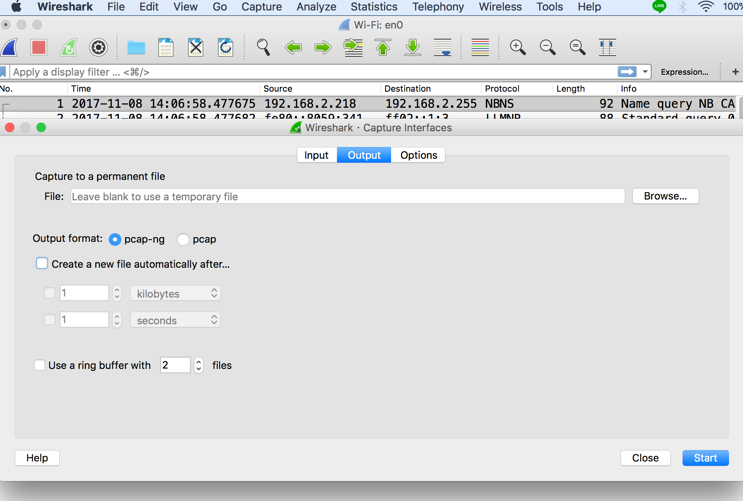Zoom out on packet text
743x501 pixels.
[547, 47]
